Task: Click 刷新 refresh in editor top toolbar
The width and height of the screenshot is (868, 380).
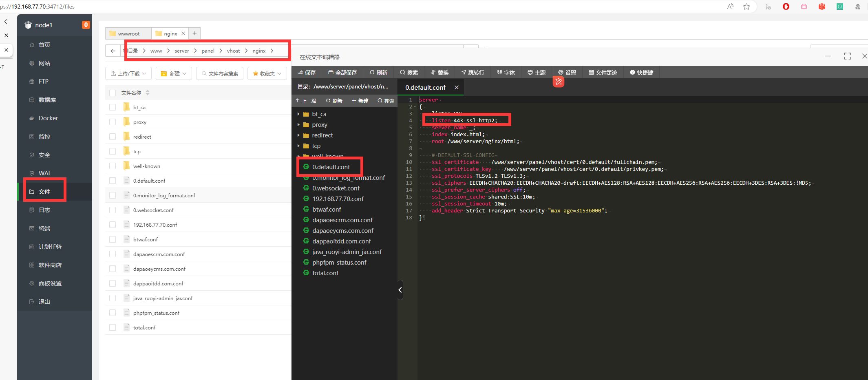Action: [x=378, y=73]
